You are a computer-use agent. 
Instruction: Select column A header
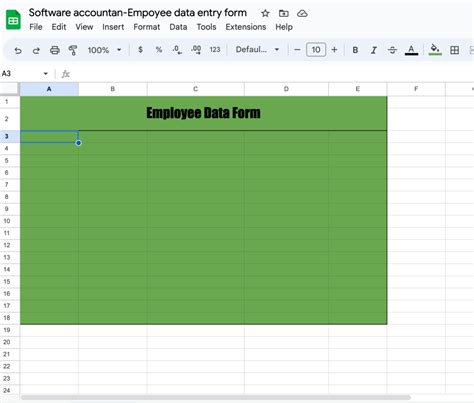pos(49,89)
